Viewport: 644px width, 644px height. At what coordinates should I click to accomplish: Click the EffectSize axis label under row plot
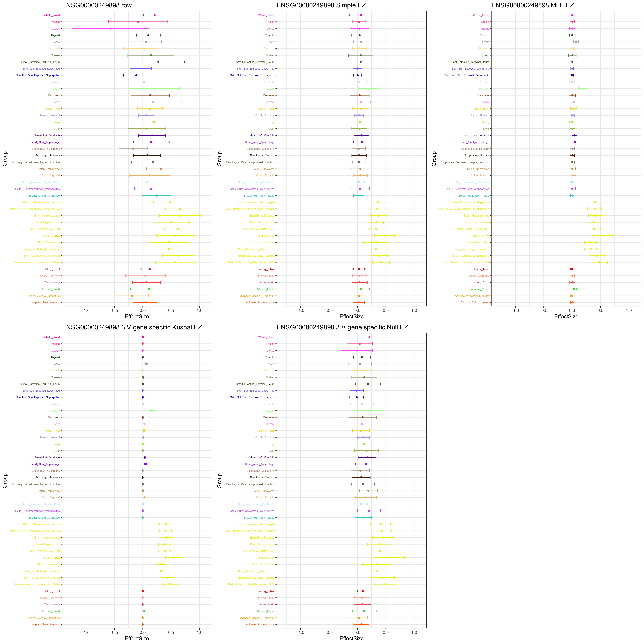137,316
